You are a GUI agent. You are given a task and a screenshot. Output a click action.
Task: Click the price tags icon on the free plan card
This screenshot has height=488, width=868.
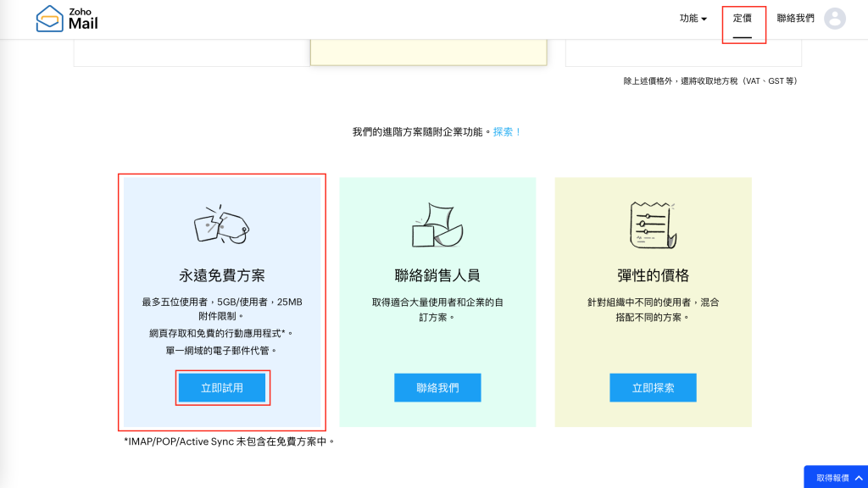(x=221, y=225)
